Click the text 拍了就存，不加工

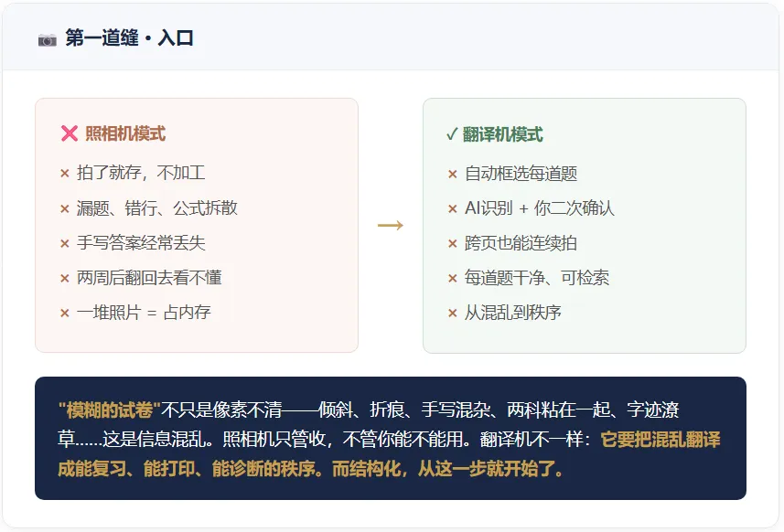click(141, 173)
